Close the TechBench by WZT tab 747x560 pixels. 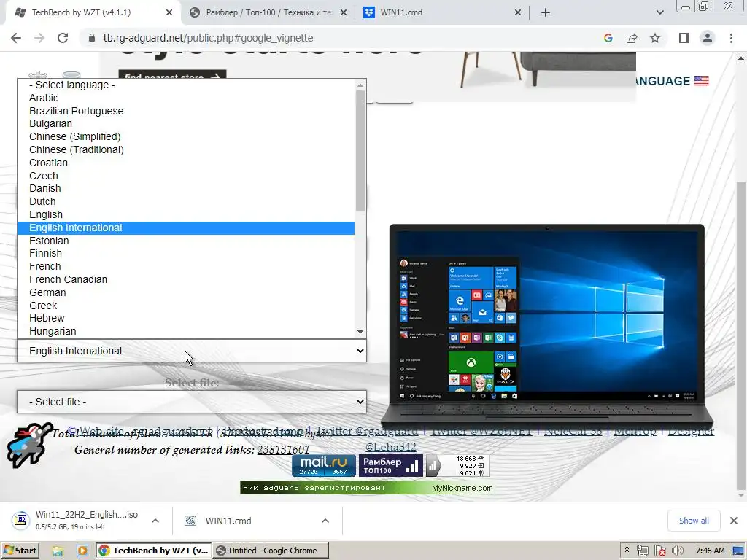(169, 12)
